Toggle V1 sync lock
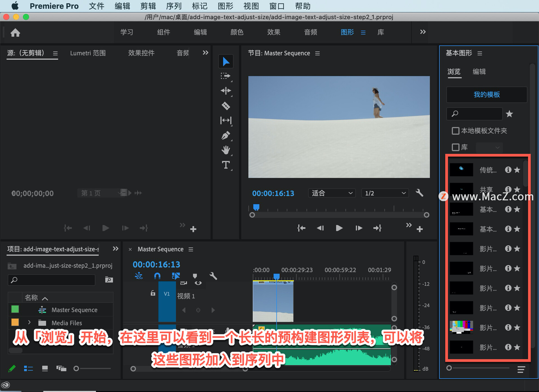The image size is (539, 392). (x=184, y=283)
